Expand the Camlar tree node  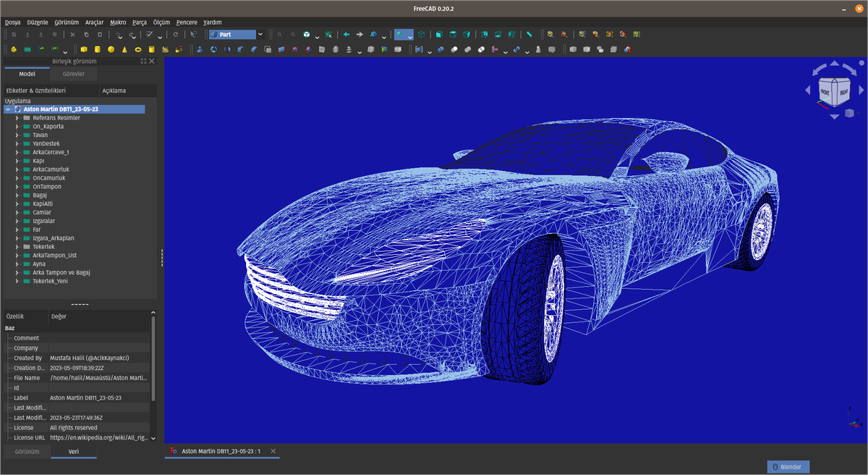[17, 213]
